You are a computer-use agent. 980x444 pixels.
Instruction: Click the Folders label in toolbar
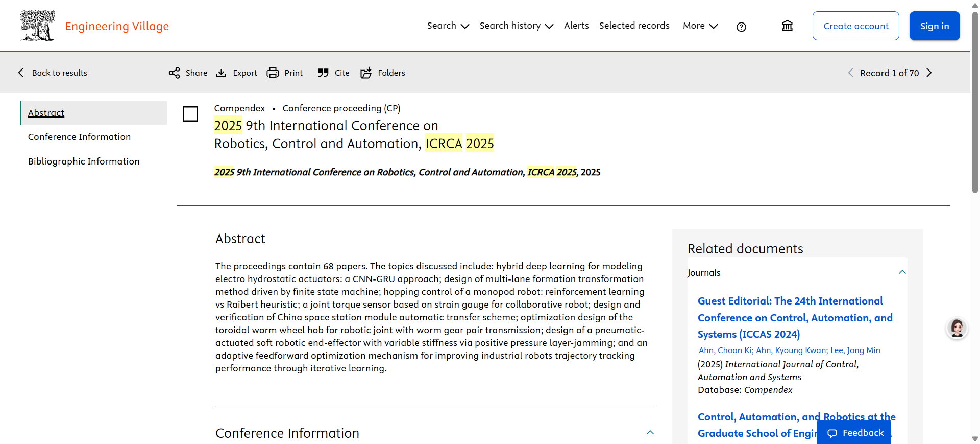pos(391,73)
